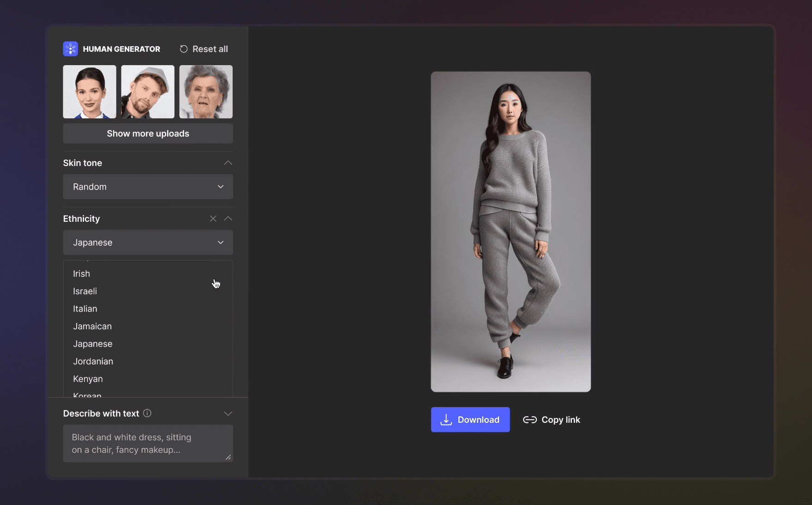Expand the Describe with text section
The height and width of the screenshot is (505, 812).
228,414
